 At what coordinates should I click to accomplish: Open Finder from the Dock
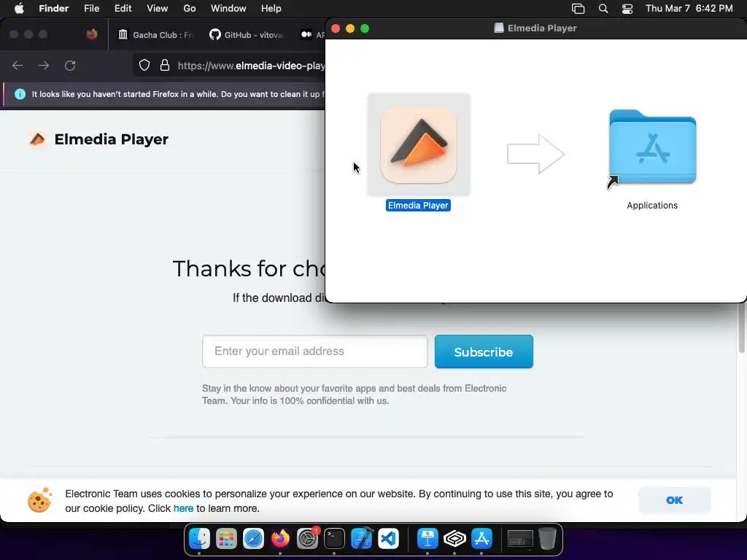pyautogui.click(x=199, y=539)
